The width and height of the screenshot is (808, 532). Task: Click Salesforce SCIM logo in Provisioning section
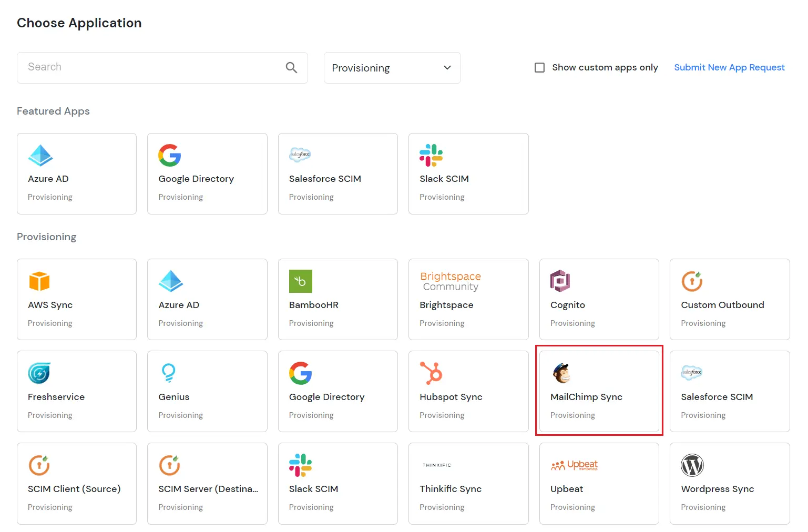tap(692, 373)
